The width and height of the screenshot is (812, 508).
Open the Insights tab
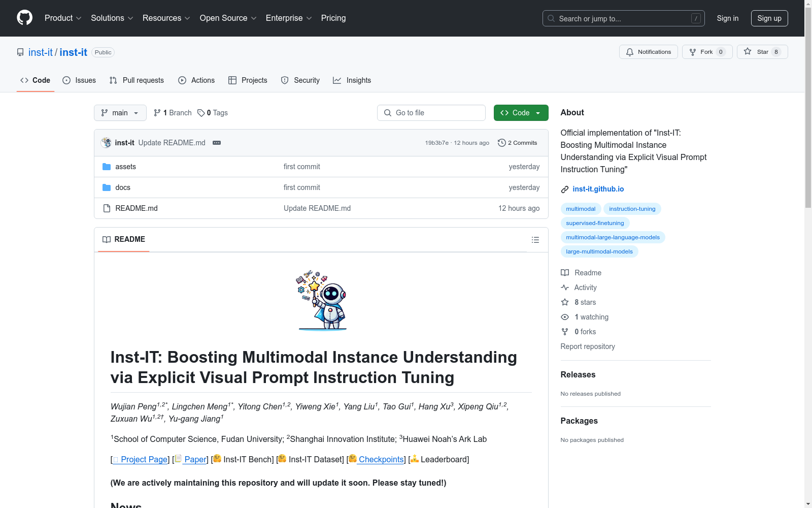352,80
